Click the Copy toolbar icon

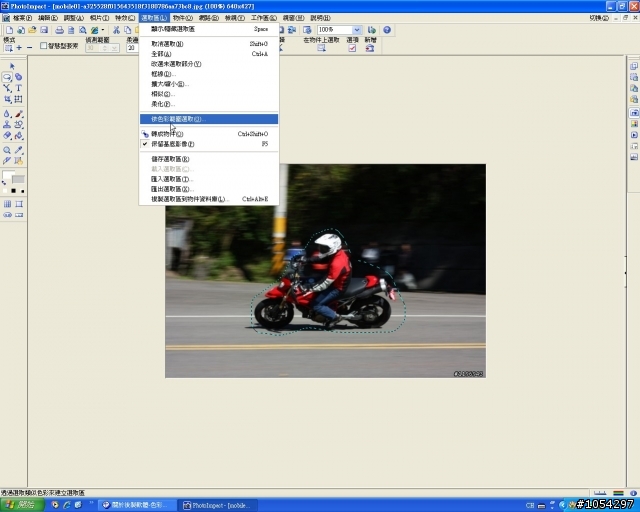[x=127, y=30]
